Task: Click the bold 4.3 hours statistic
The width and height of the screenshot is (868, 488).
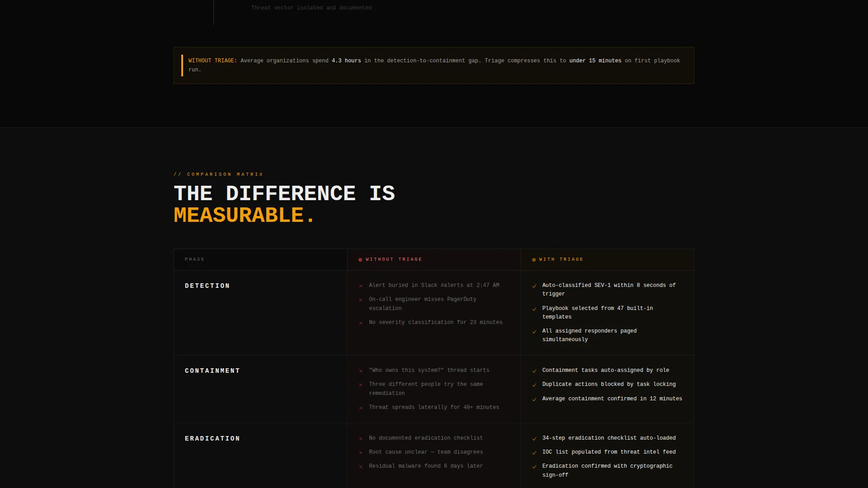Action: 346,61
